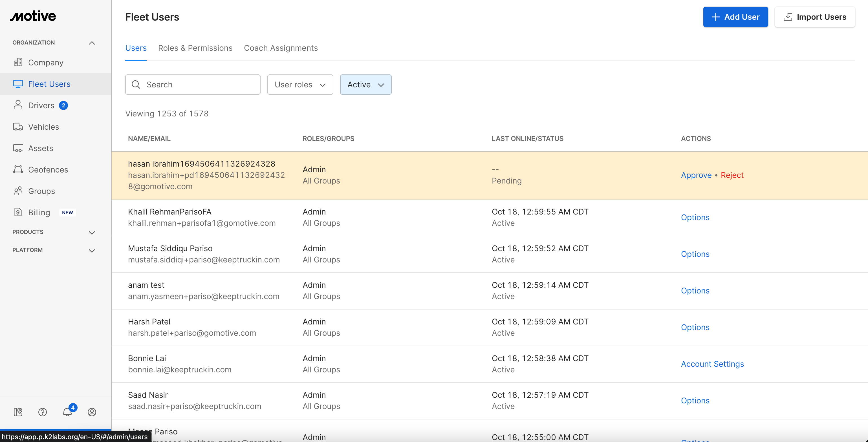Navigate to Assets in sidebar

click(40, 148)
